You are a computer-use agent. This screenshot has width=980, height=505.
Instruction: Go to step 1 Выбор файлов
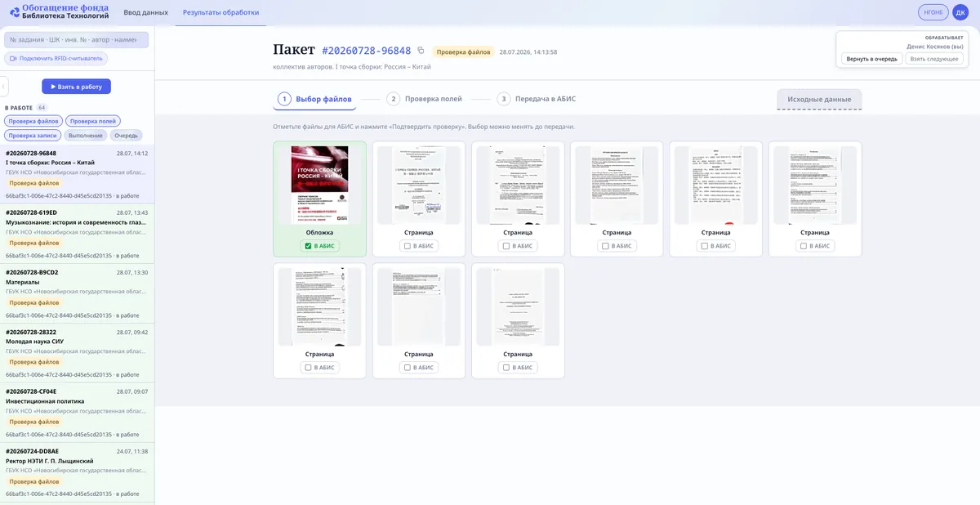click(x=315, y=99)
